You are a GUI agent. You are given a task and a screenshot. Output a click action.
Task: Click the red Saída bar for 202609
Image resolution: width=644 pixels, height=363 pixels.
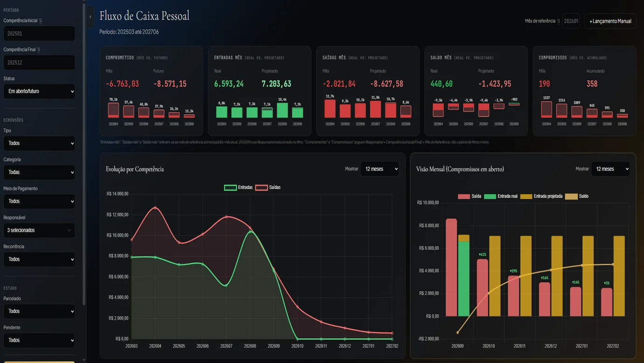click(x=451, y=267)
